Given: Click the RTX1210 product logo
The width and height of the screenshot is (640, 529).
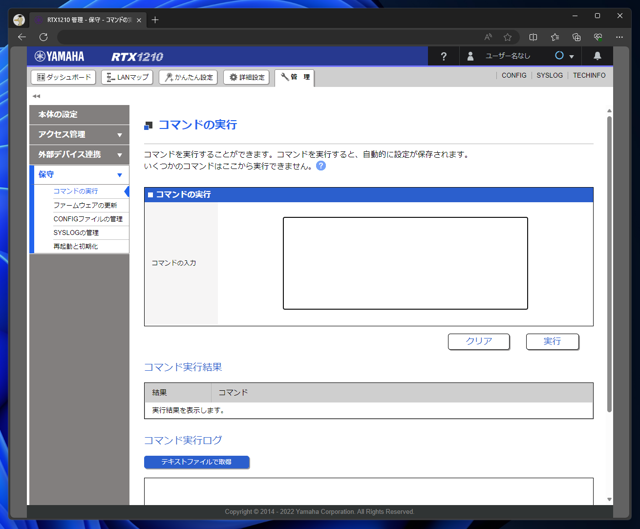Looking at the screenshot, I should tap(137, 57).
